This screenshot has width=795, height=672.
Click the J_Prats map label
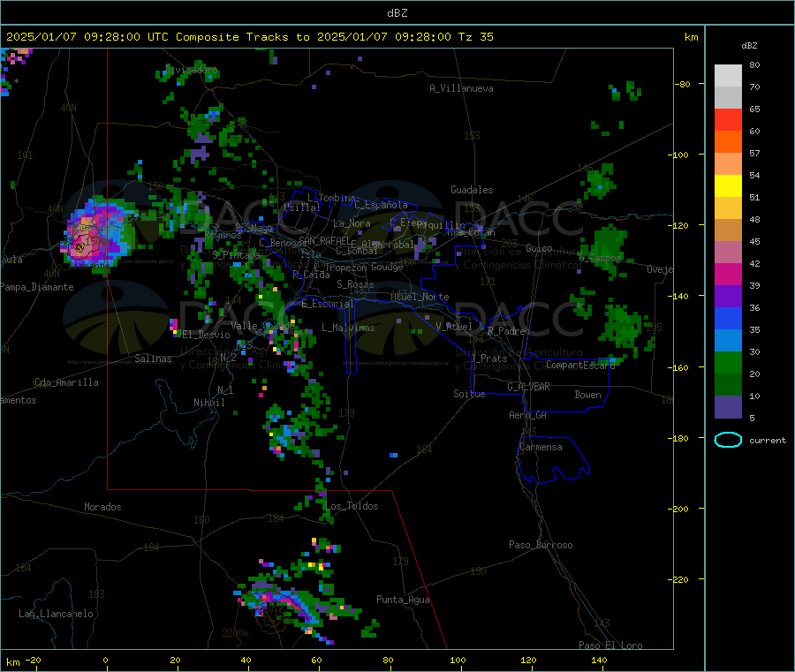(x=489, y=359)
